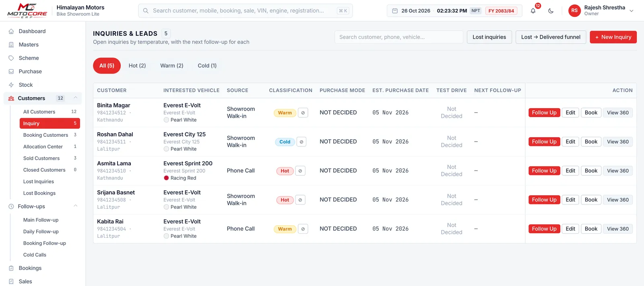644x286 pixels.
Task: Click the classification icon beside Srijana Basnet's Hot badge
Action: tap(300, 200)
